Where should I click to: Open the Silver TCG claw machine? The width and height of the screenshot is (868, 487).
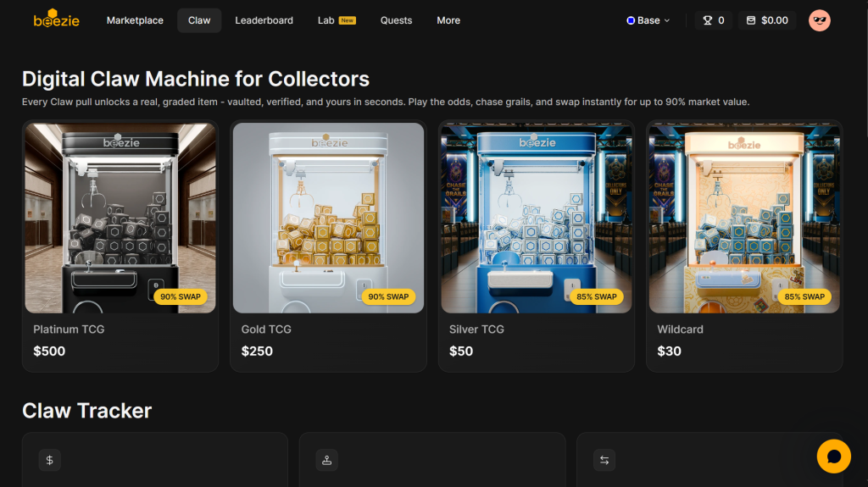coord(537,246)
